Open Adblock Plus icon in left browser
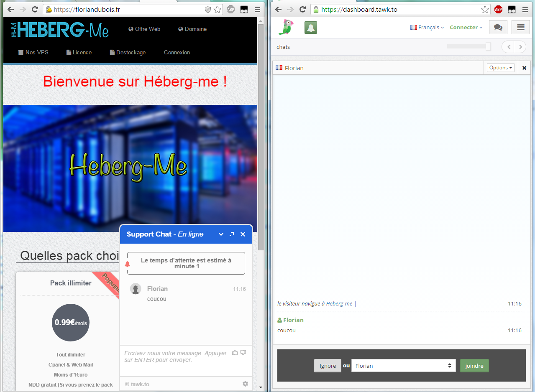 (x=231, y=9)
